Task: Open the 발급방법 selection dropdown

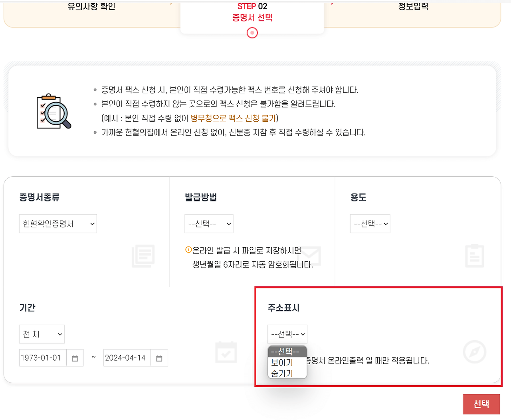Action: (x=209, y=224)
